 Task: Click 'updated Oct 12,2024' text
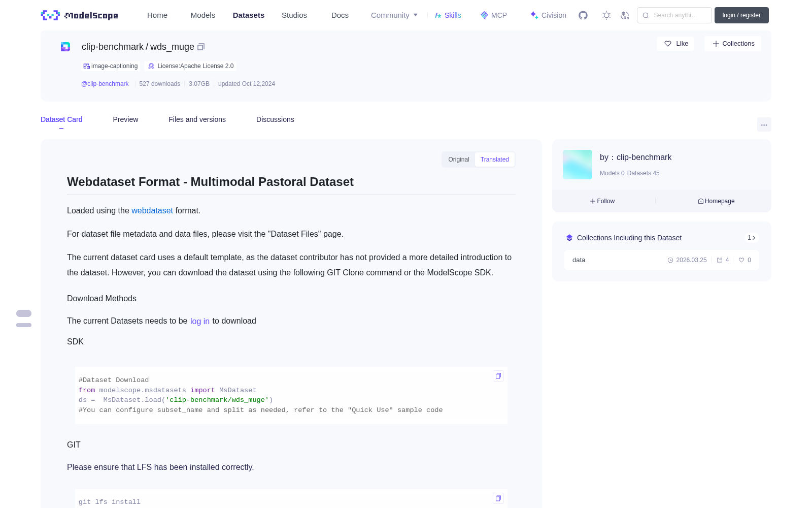(247, 84)
